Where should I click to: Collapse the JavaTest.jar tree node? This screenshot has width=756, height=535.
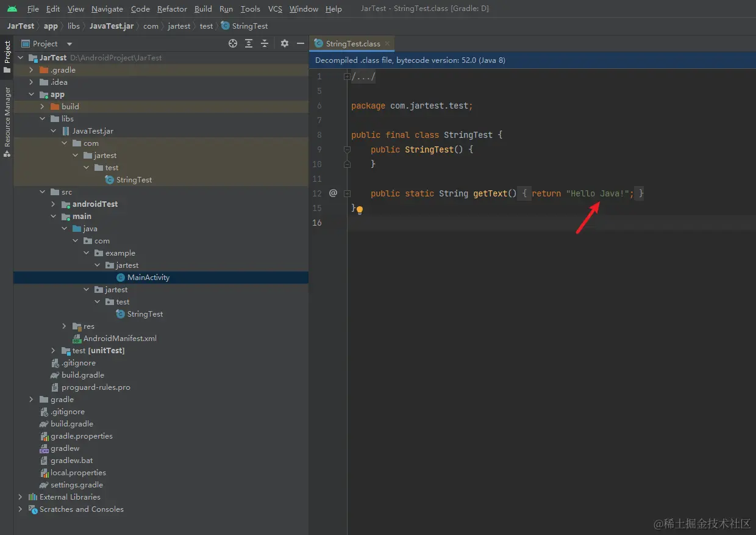tap(53, 131)
